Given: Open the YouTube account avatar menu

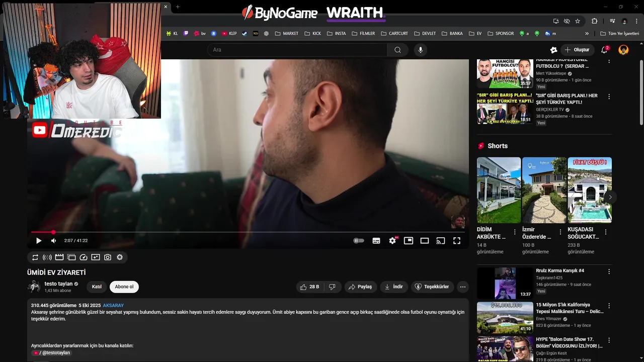Looking at the screenshot, I should click(623, 50).
